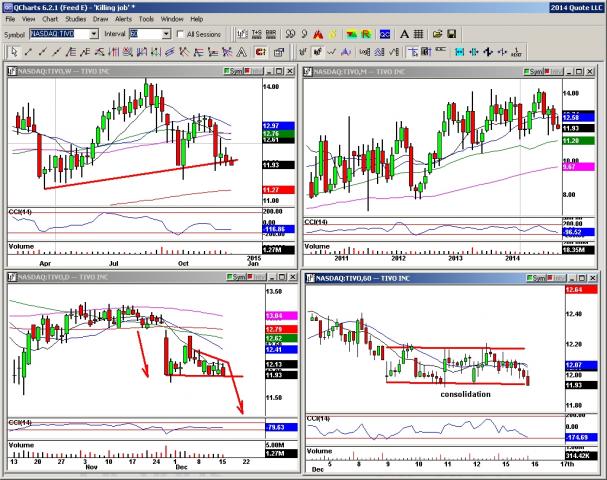Click the large letter A font icon
Viewport: 607px width, 480px height.
(404, 34)
